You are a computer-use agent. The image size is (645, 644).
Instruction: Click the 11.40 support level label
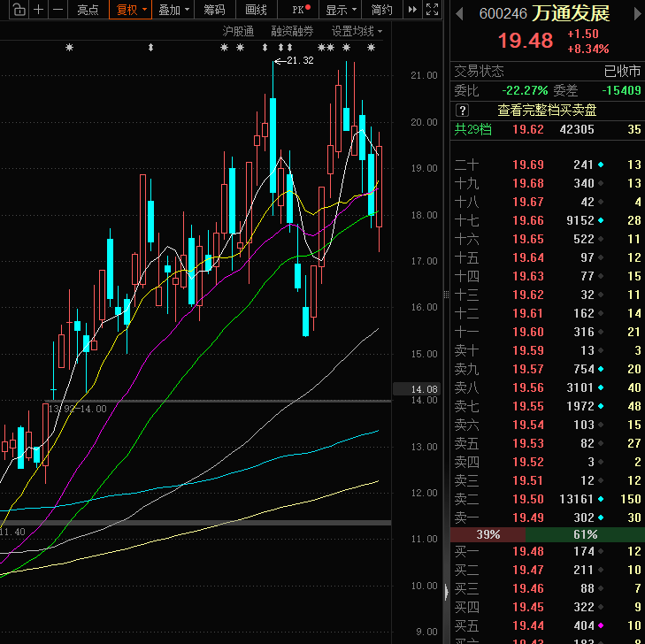pos(12,532)
